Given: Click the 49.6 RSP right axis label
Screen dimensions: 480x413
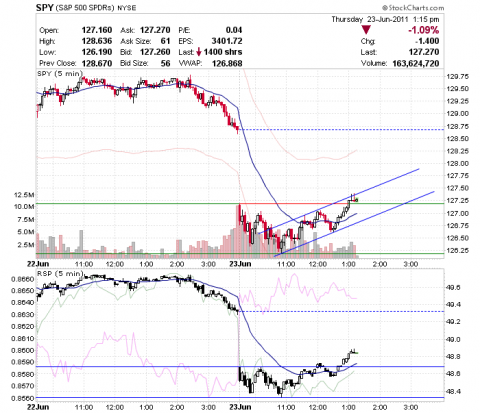Looking at the screenshot, I should 454,288.
